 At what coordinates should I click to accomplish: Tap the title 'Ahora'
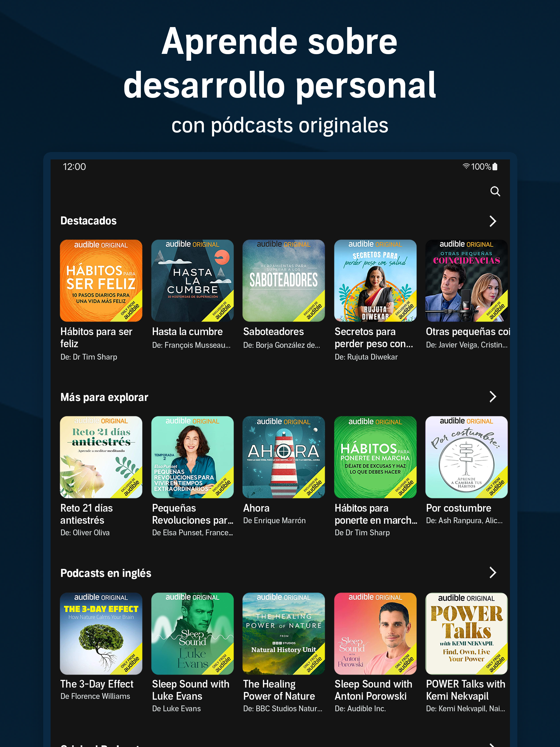(x=256, y=508)
